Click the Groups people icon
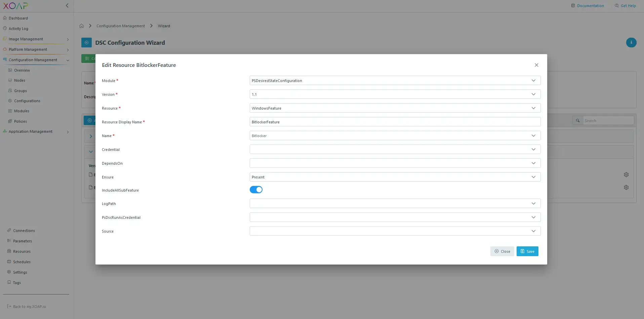 10,90
